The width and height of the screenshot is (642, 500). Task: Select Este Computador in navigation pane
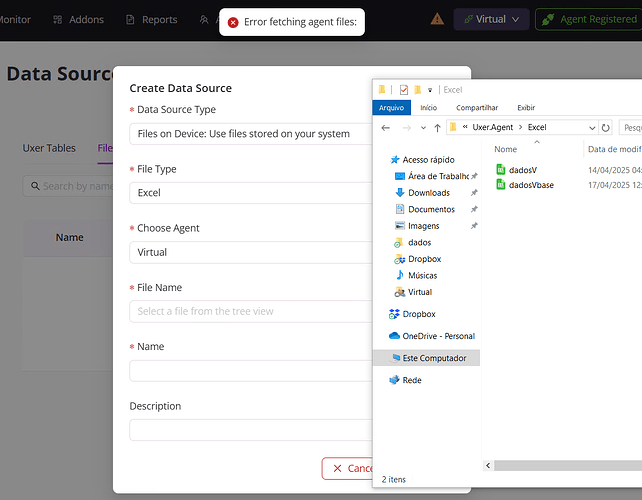(x=433, y=358)
